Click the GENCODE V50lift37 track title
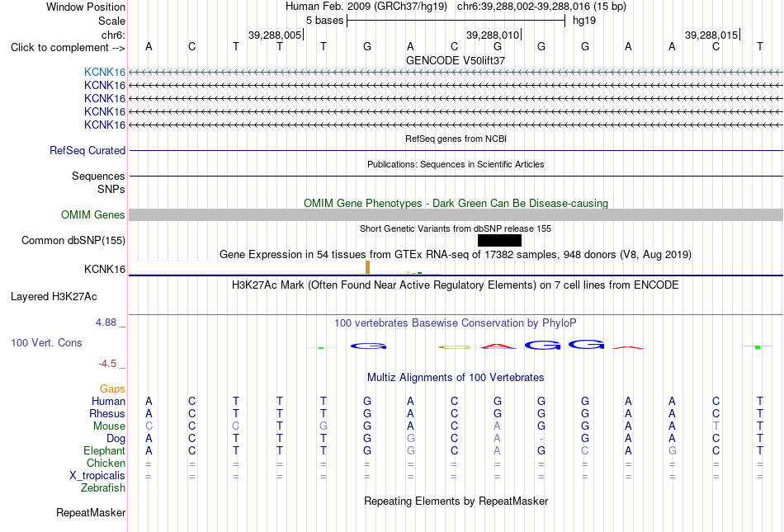 pyautogui.click(x=456, y=60)
